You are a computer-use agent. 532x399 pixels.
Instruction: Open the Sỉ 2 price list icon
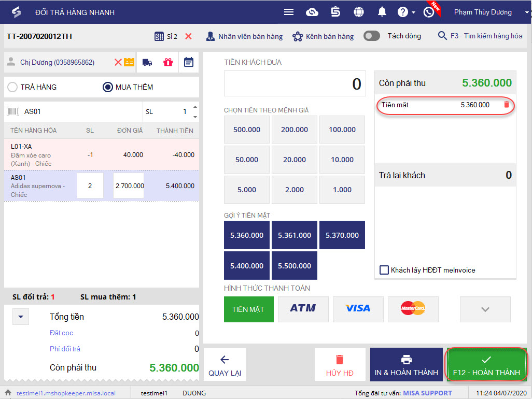point(159,36)
